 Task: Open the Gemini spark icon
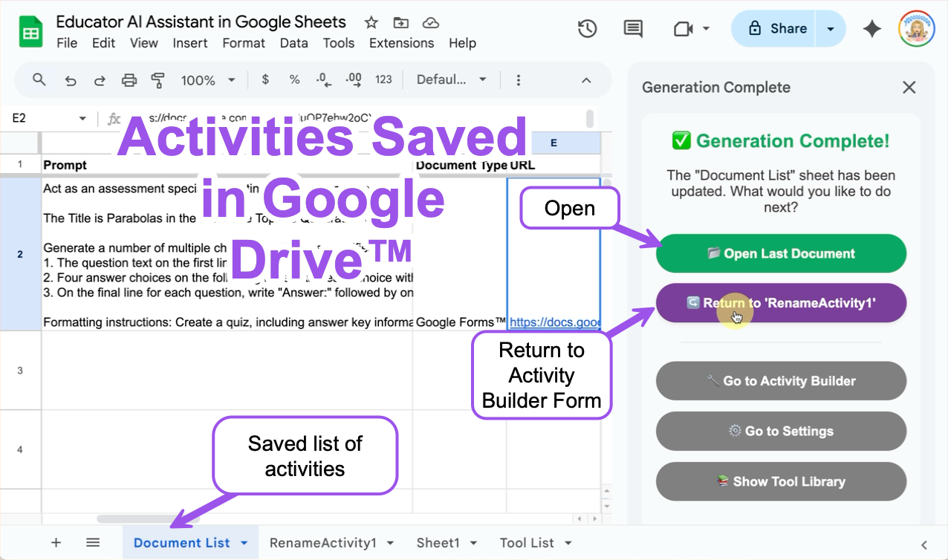[x=871, y=29]
